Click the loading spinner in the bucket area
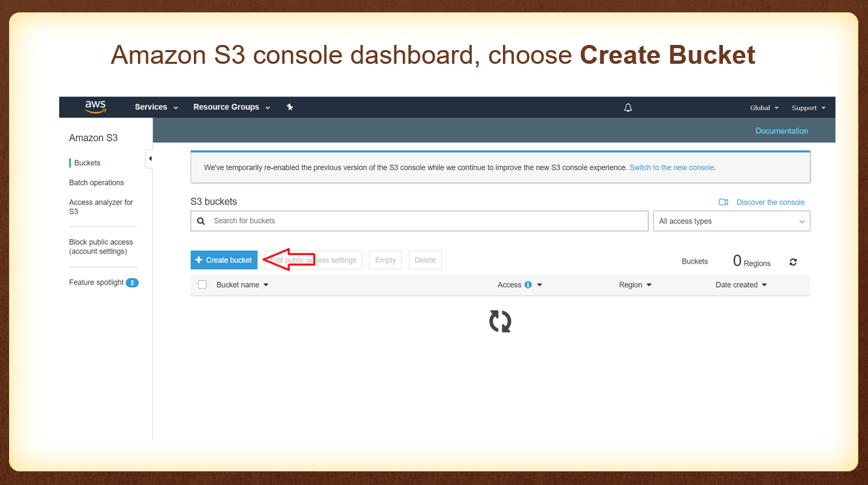This screenshot has height=485, width=868. tap(500, 320)
